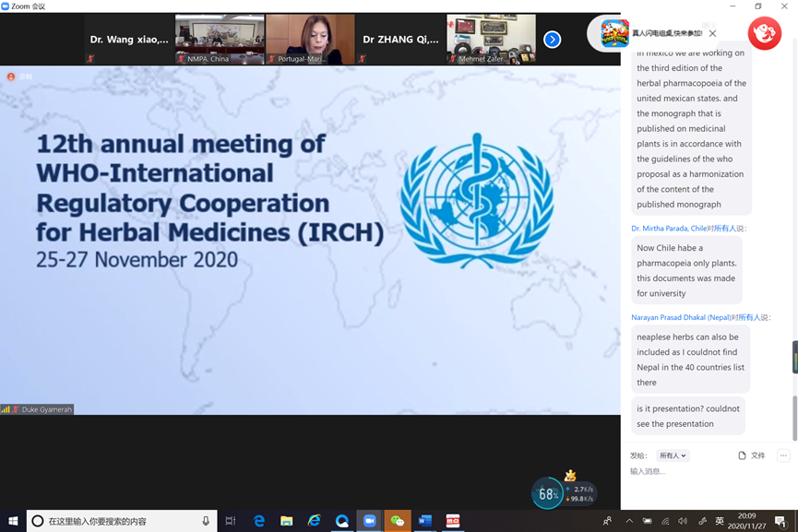Restore the Zoom window size button
798x532 pixels.
click(x=758, y=6)
